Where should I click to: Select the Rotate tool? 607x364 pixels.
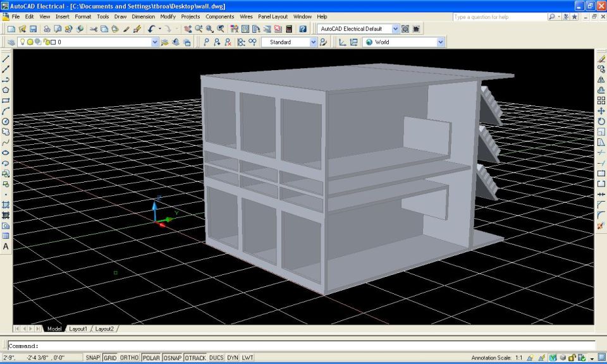point(601,121)
